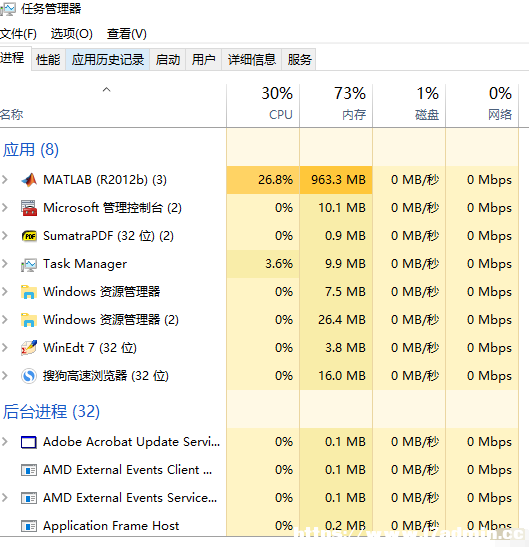
Task: Select the AMD External Events Client row
Action: 259,470
